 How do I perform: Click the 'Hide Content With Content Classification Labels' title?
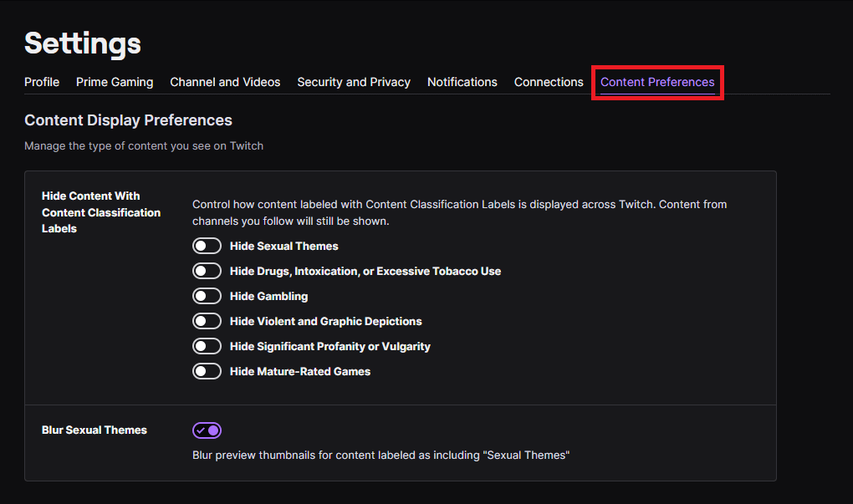click(x=100, y=212)
